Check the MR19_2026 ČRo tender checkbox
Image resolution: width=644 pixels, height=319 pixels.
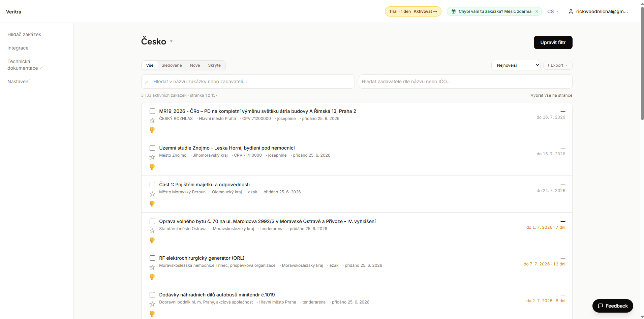tap(152, 111)
